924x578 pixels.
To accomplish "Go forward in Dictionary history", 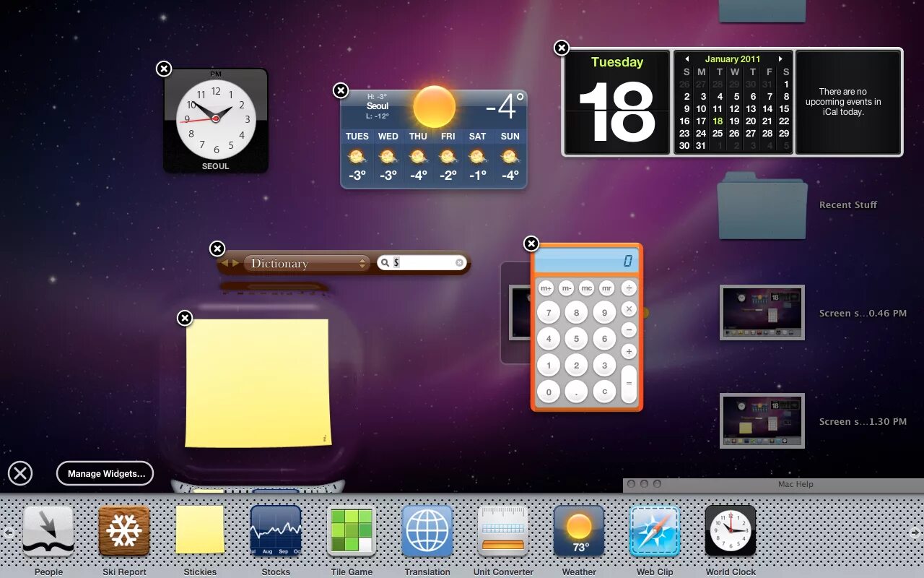I will point(235,263).
